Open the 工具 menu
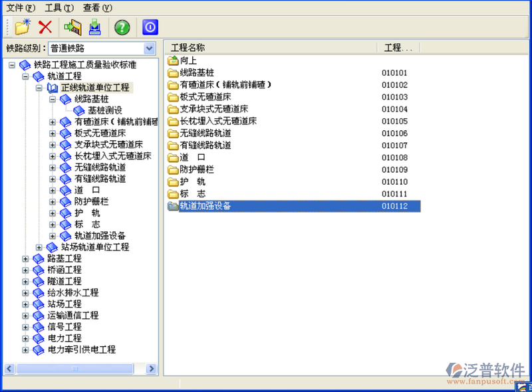Viewport: 532px width, 392px height. [59, 7]
